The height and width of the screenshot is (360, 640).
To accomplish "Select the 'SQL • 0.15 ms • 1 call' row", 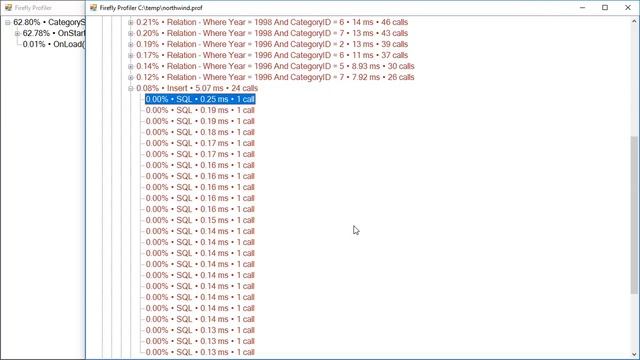I will tap(200, 220).
